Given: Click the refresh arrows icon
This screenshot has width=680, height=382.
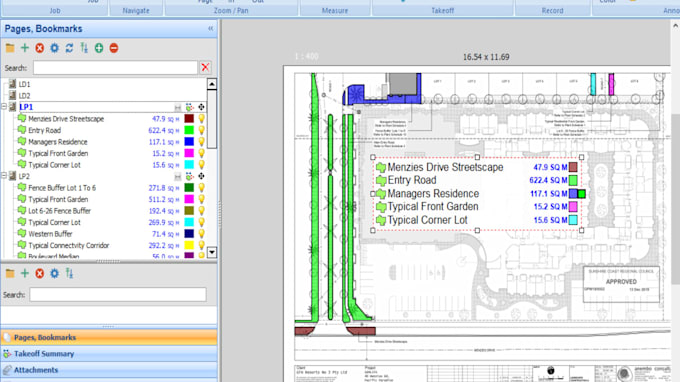Looking at the screenshot, I should 69,48.
